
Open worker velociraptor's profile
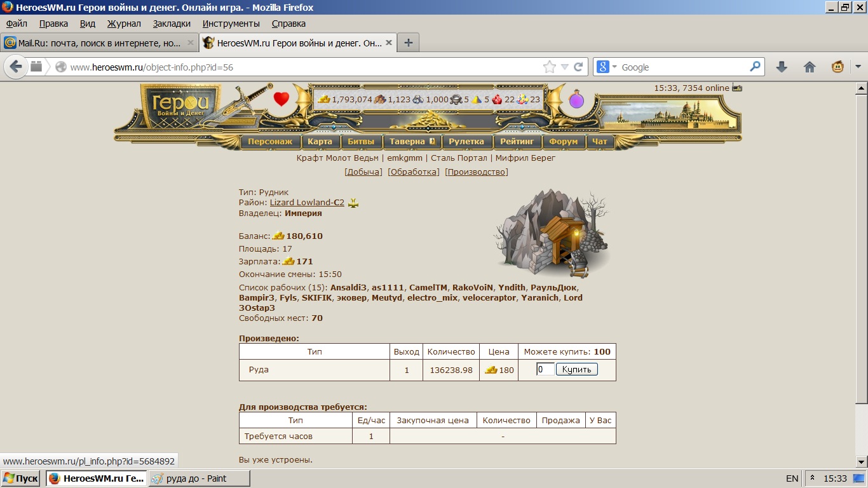pos(489,298)
